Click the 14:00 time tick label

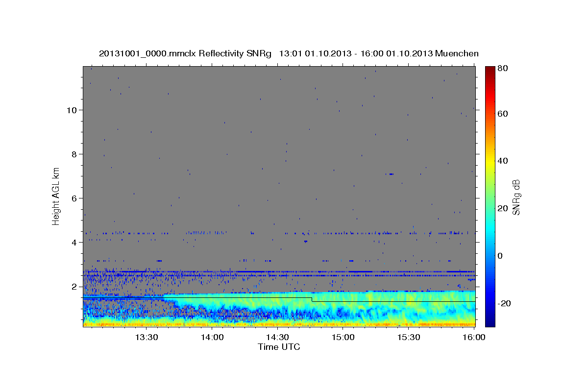coord(212,337)
